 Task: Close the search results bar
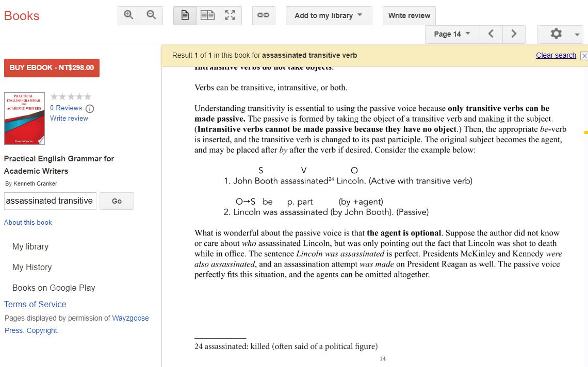[584, 56]
